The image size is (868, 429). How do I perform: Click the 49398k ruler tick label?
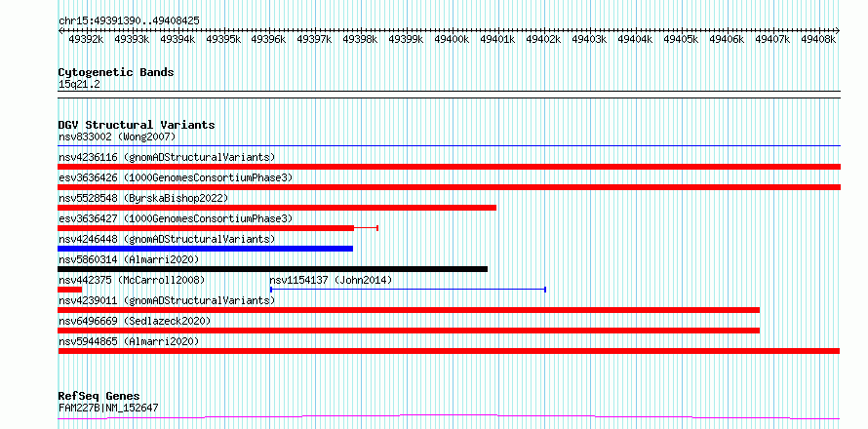click(x=361, y=39)
